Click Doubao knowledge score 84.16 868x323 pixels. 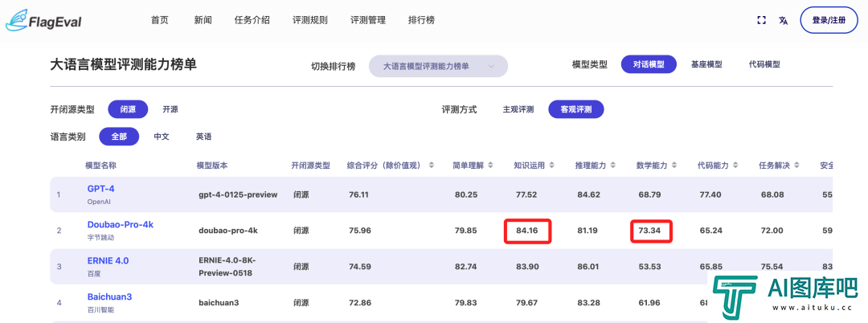(x=527, y=231)
